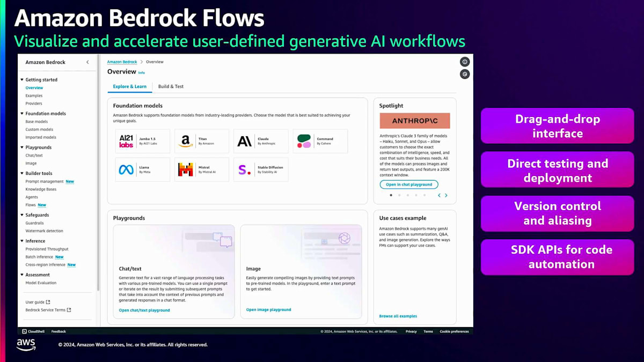Select the third spotlight carousel dot
This screenshot has width=644, height=362.
pos(407,195)
